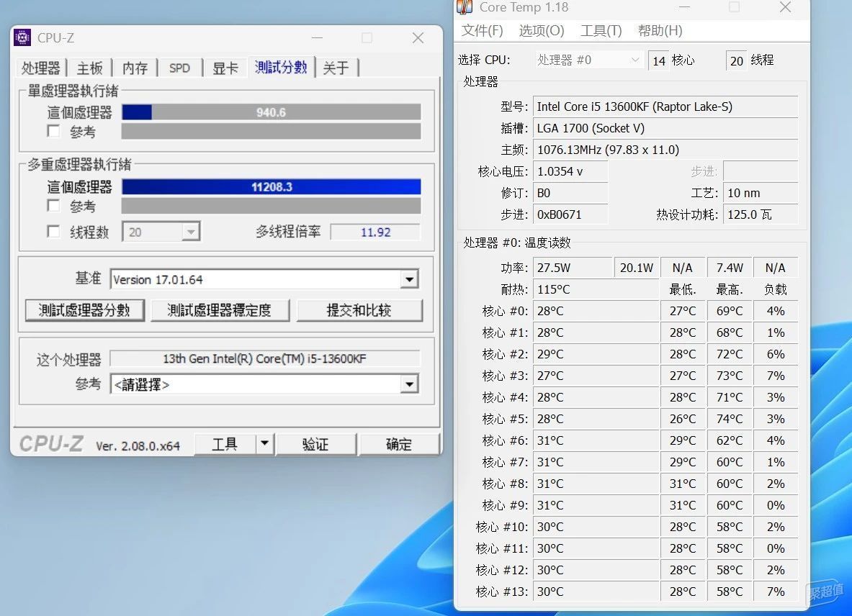Screen dimensions: 852x616
Task: Click the 20 线程 count field
Action: [736, 60]
